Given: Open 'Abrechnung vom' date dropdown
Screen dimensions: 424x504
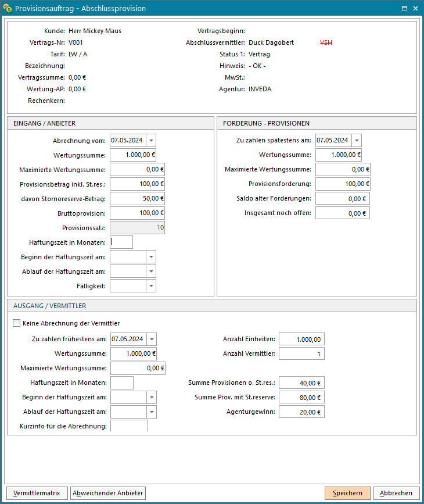Looking at the screenshot, I should pos(151,140).
